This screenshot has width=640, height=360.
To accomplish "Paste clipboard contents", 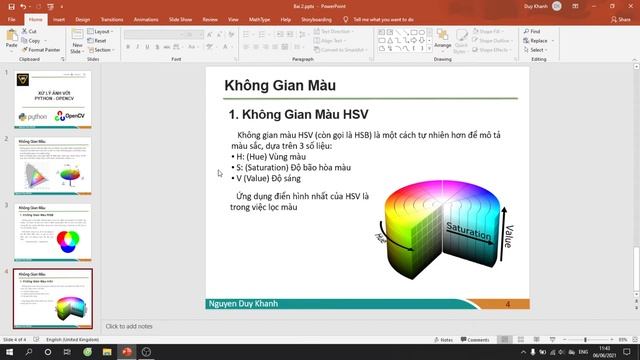I will pyautogui.click(x=11, y=40).
